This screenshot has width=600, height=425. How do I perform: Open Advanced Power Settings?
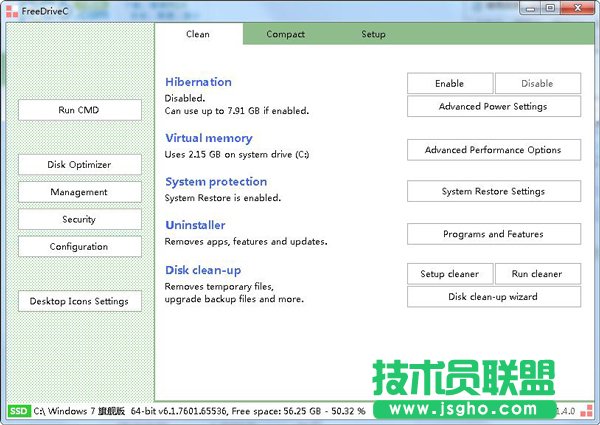493,106
